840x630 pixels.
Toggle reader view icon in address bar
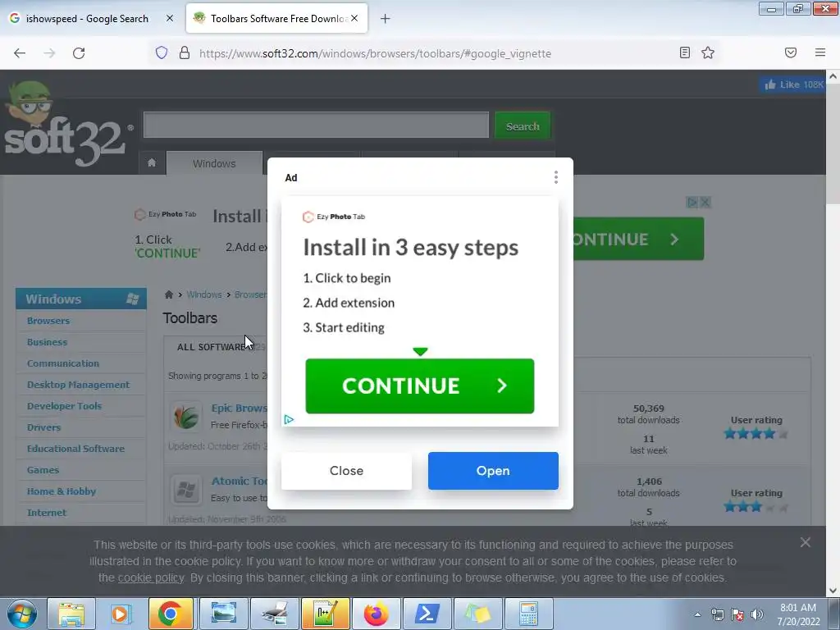(685, 52)
